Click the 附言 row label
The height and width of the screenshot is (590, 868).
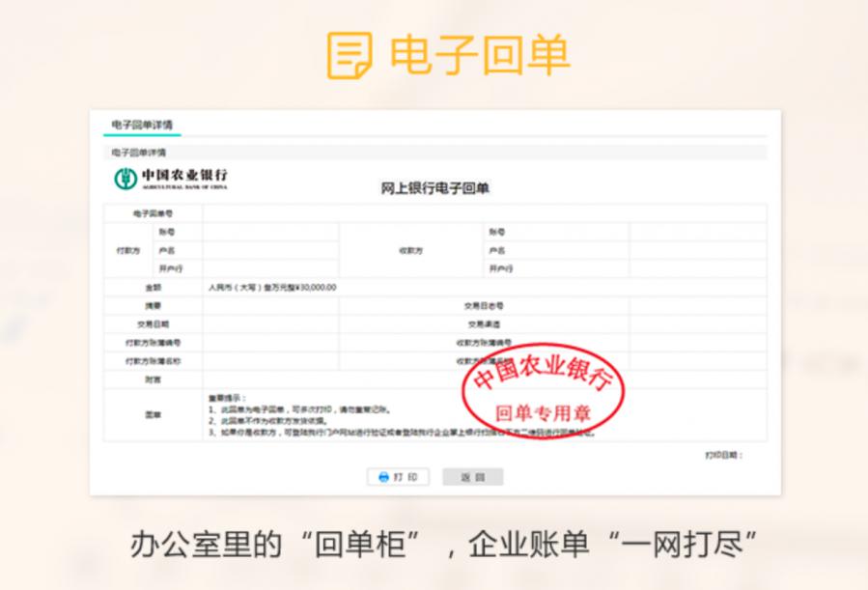click(x=153, y=380)
